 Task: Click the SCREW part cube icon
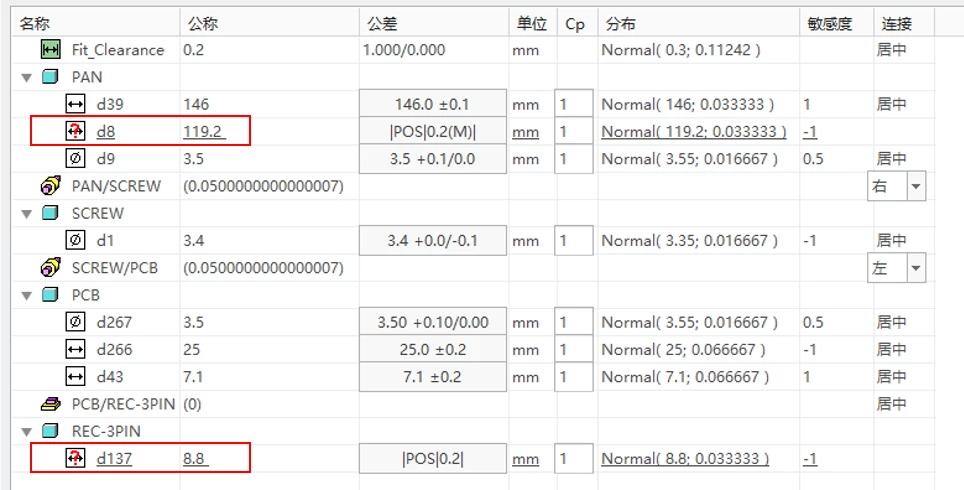point(50,213)
